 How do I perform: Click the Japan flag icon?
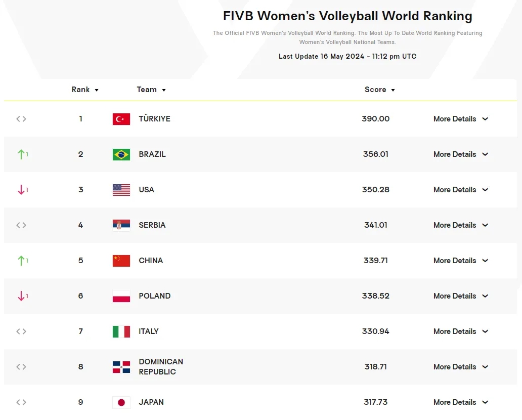point(121,402)
